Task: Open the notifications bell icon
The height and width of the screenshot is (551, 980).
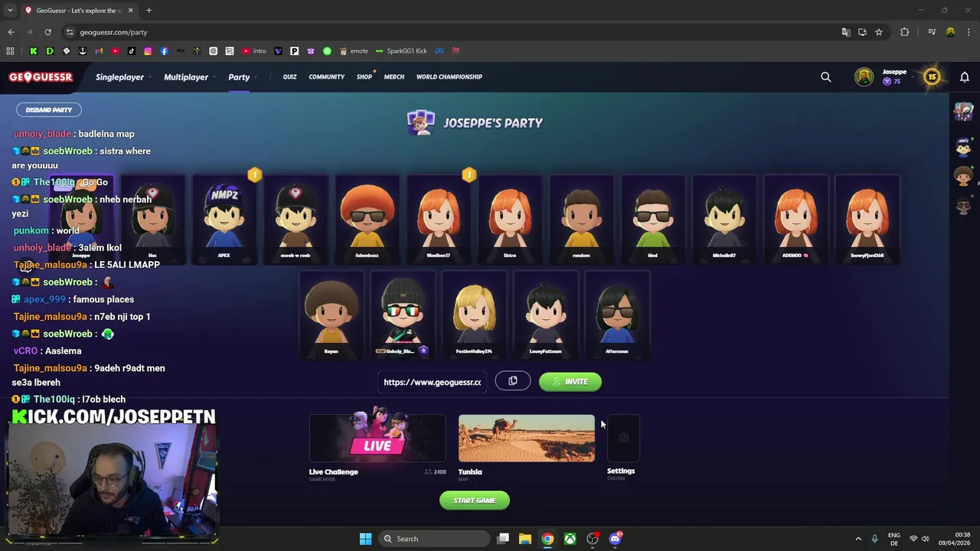Action: click(x=965, y=77)
